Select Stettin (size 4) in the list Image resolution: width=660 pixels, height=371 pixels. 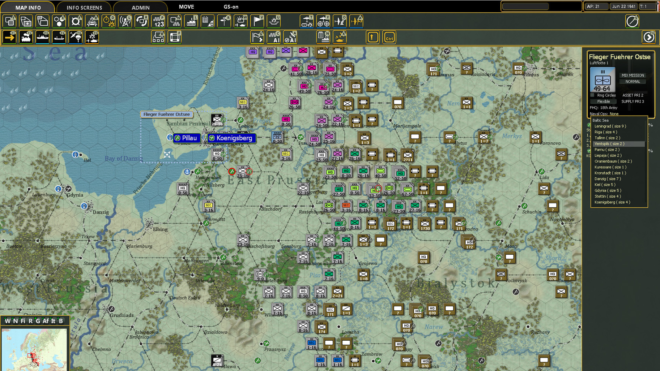point(618,197)
